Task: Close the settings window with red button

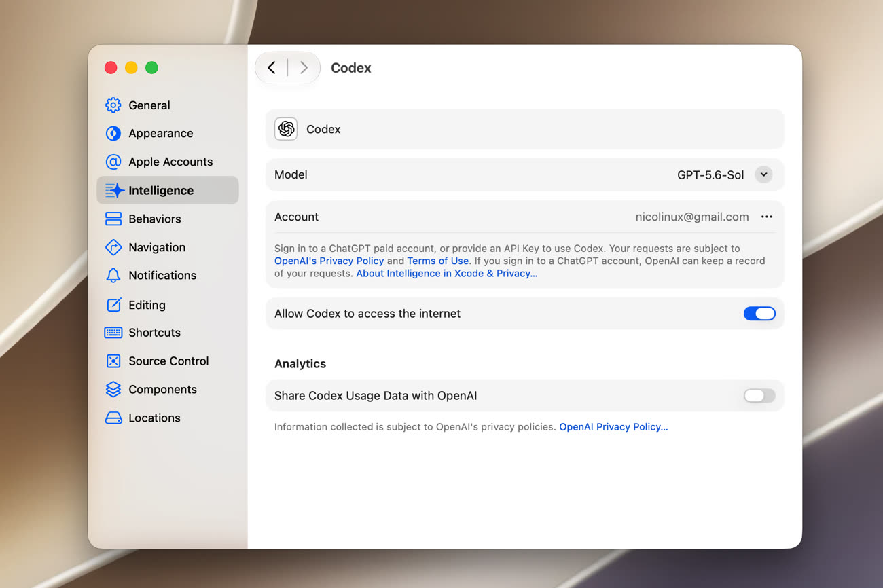Action: tap(111, 67)
